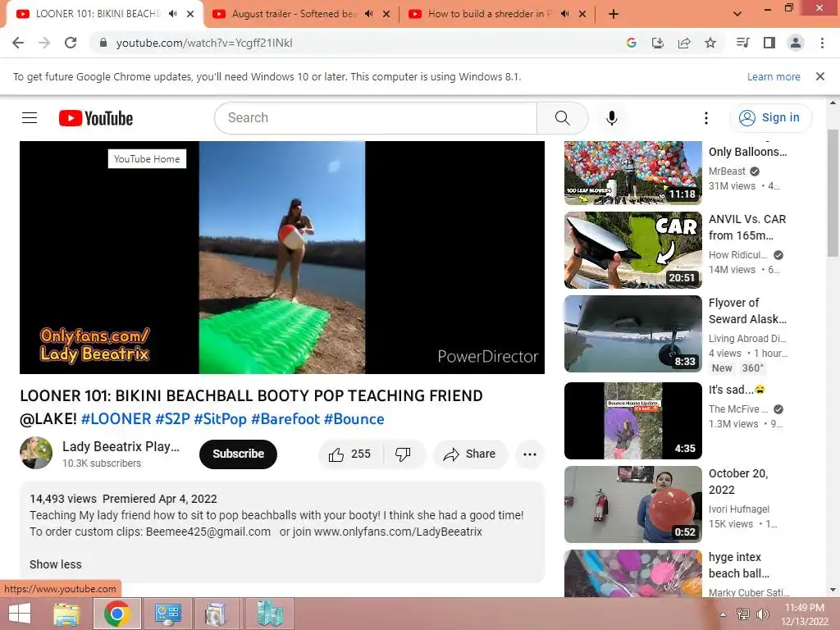Click the #Bounce hashtag

pos(354,419)
